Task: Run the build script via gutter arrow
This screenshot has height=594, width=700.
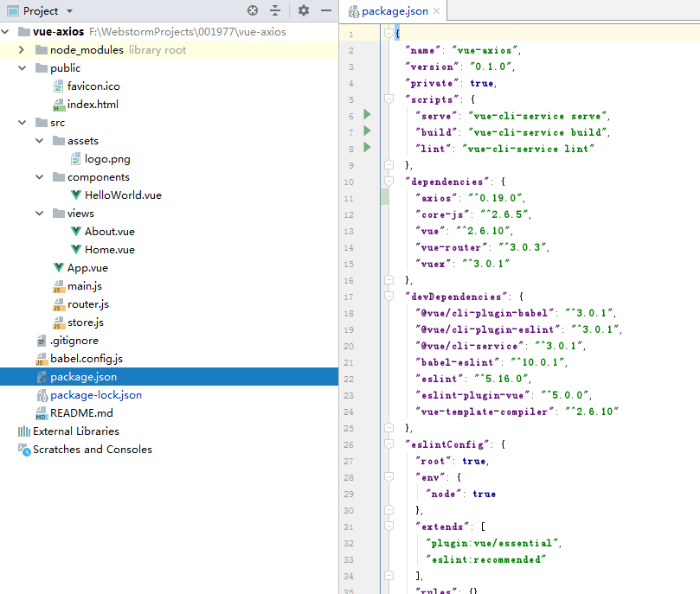Action: coord(368,131)
